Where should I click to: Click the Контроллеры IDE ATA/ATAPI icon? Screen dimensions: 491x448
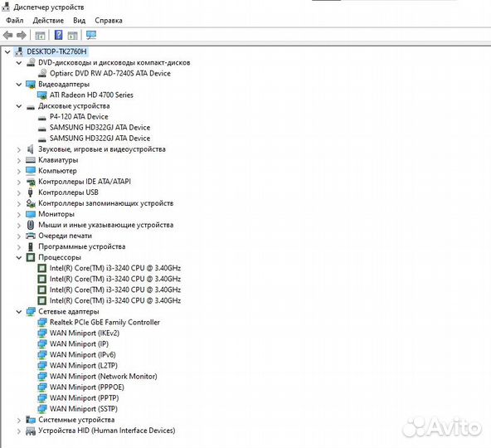31,182
